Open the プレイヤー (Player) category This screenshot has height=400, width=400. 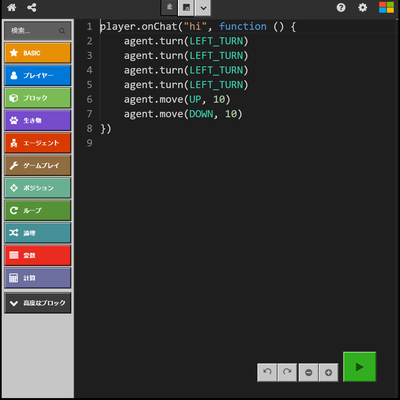click(x=38, y=75)
